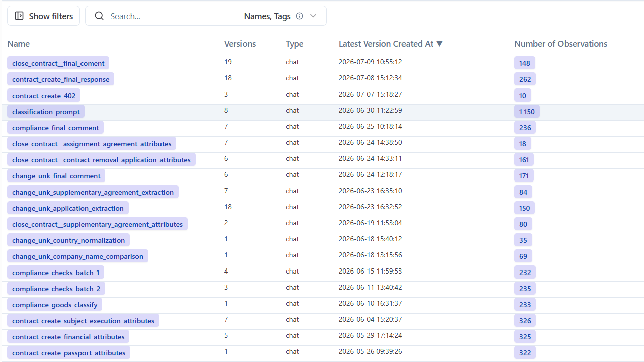Click the 80 observations badge

523,224
